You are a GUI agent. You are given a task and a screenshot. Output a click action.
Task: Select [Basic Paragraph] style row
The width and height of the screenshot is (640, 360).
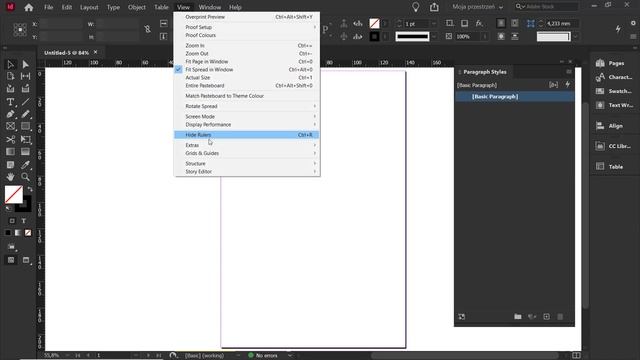point(515,97)
